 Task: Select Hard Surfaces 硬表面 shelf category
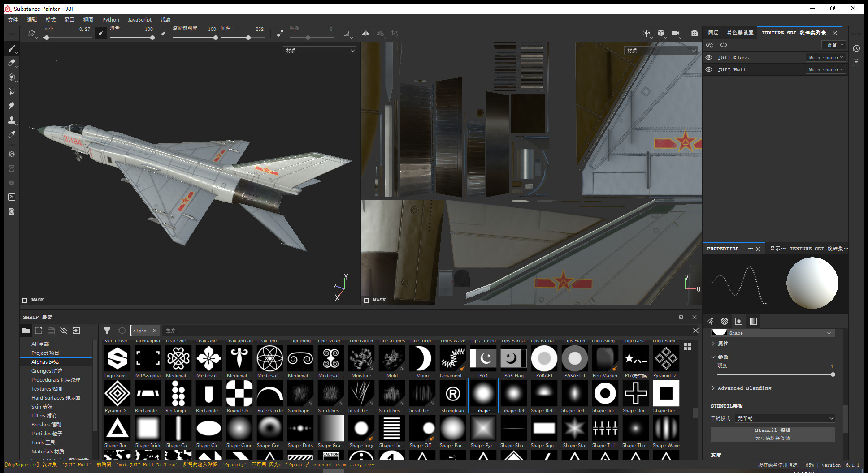(x=56, y=398)
